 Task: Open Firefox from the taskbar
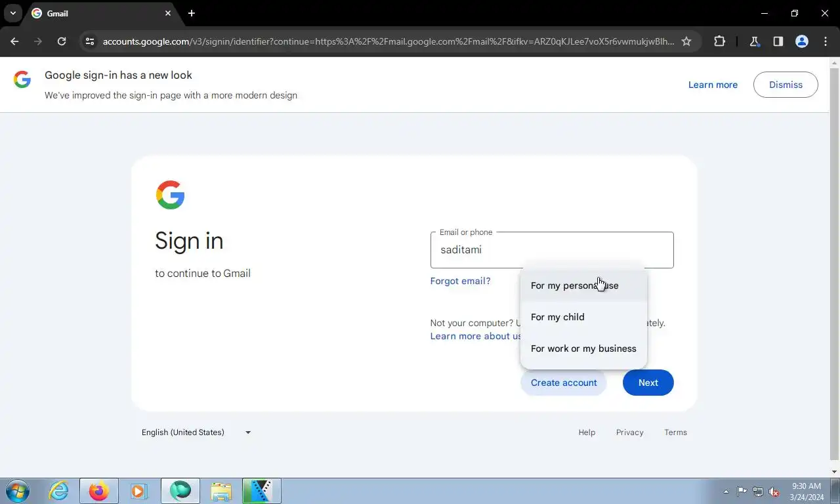(x=98, y=491)
